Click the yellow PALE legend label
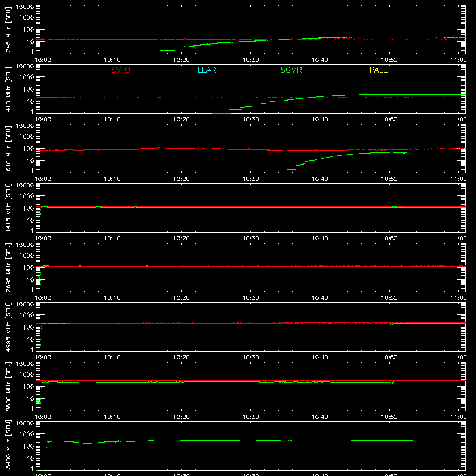The image size is (476, 476). coord(378,70)
